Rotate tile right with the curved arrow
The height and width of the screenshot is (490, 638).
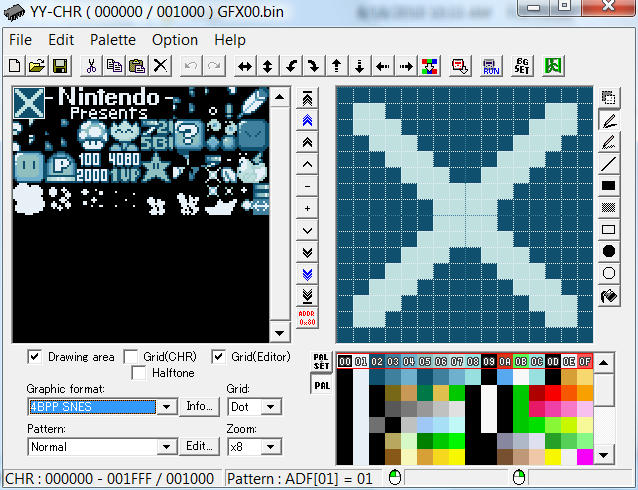[x=313, y=66]
